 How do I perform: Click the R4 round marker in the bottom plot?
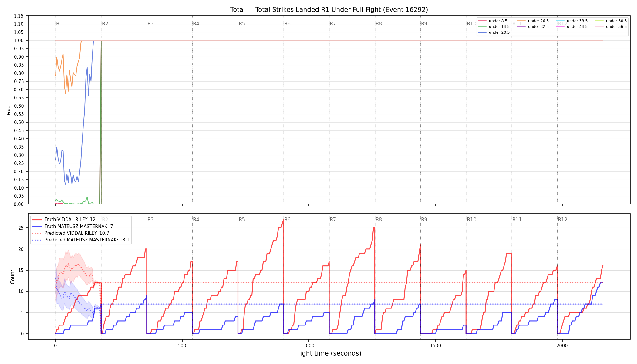(x=196, y=220)
